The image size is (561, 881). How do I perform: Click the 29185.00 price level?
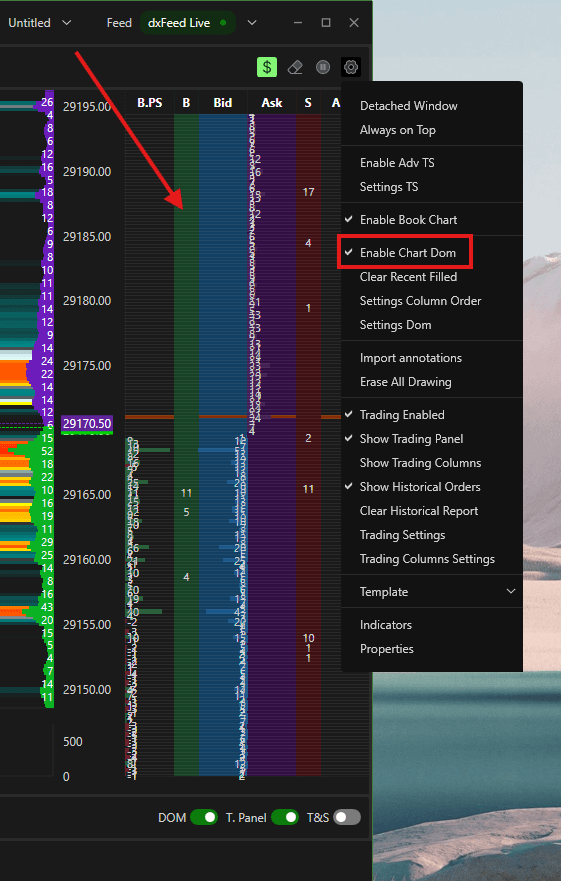point(87,237)
